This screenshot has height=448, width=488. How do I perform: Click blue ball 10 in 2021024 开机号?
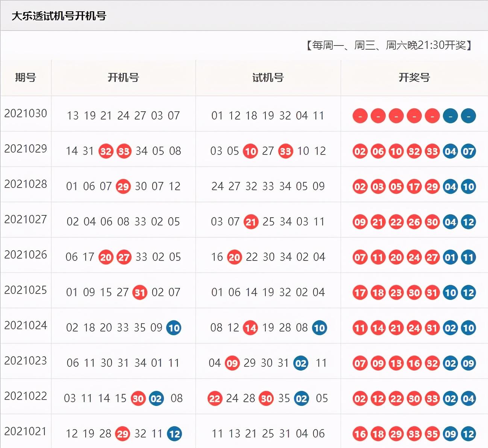coord(174,328)
